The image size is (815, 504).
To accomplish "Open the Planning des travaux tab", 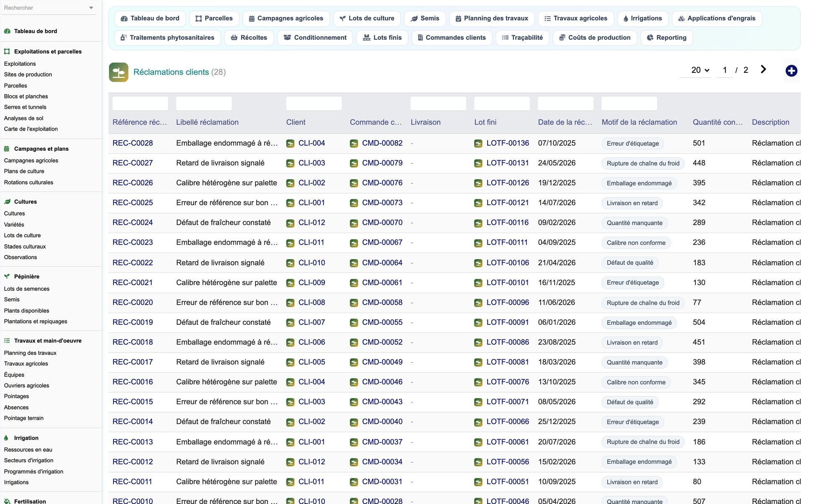I will pos(492,18).
